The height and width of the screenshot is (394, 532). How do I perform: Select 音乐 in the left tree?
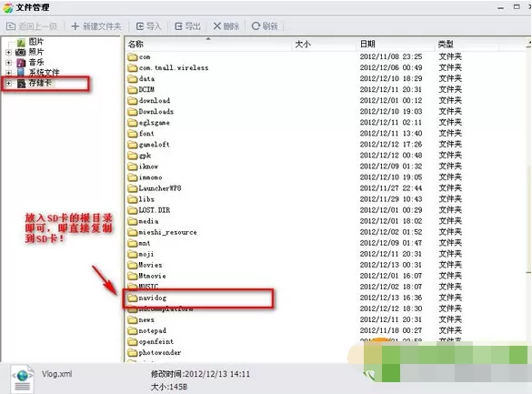pos(36,62)
